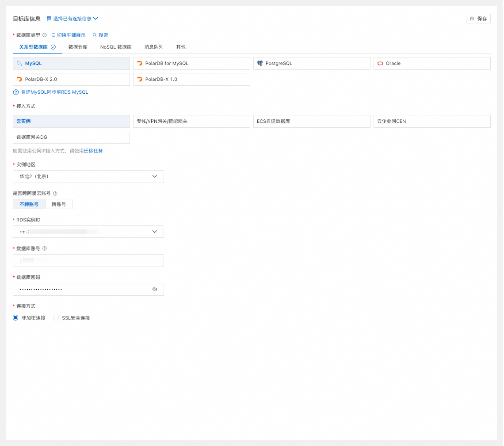Click the 切换平铺展示 link
This screenshot has height=446, width=504.
71,35
